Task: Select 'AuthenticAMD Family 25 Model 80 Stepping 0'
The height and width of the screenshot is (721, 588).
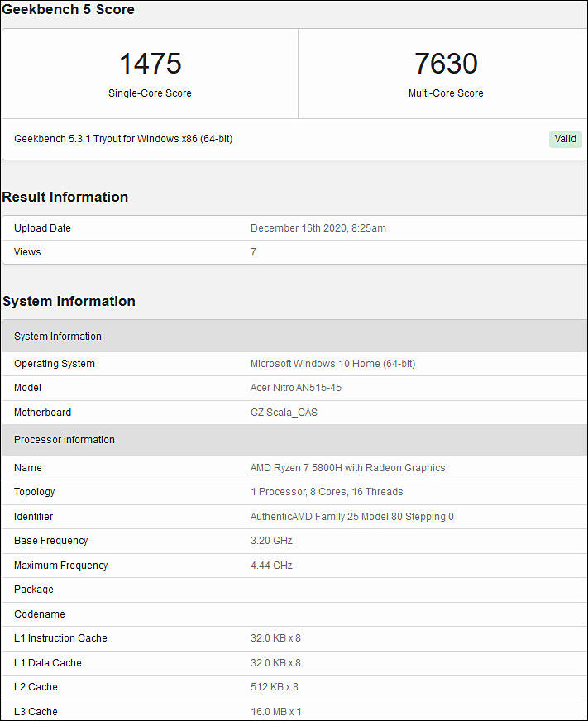Action: coord(352,517)
